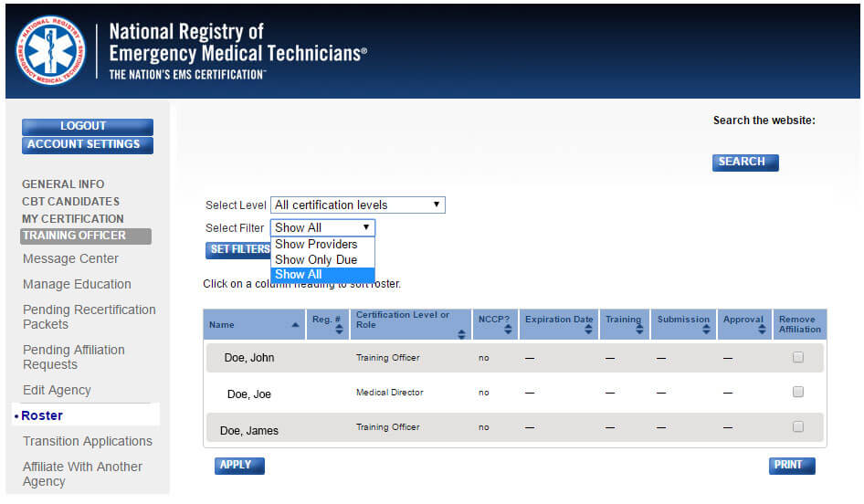Sort by Expiration Date column arrows
864x504 pixels.
(x=588, y=329)
